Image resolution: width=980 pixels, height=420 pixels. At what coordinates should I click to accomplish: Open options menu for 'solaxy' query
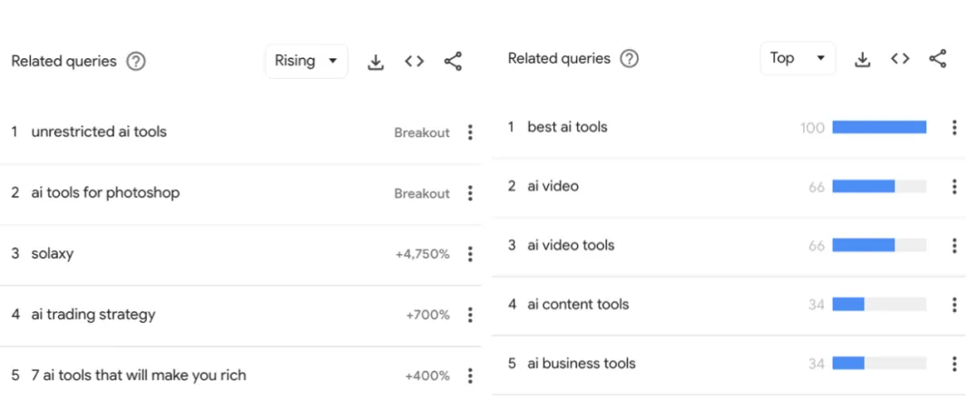pyautogui.click(x=470, y=254)
